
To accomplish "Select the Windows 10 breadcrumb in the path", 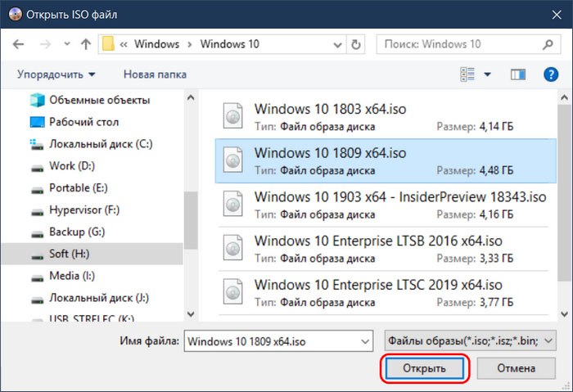I will coord(229,44).
